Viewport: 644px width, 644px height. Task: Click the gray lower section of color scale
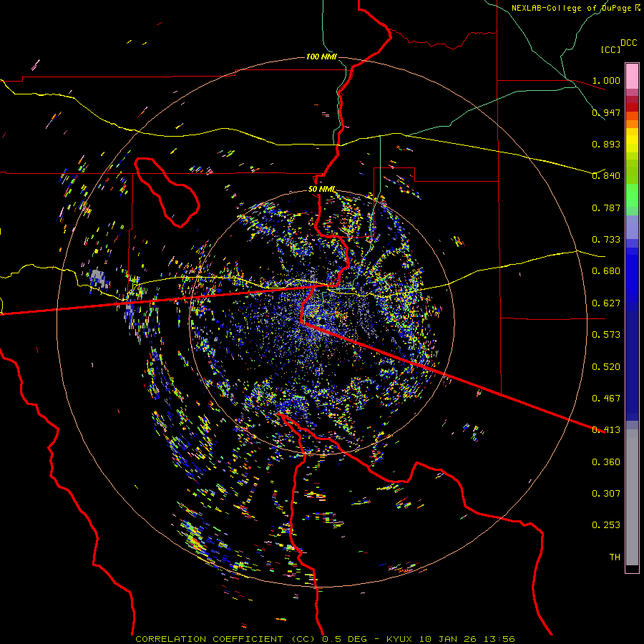point(632,497)
